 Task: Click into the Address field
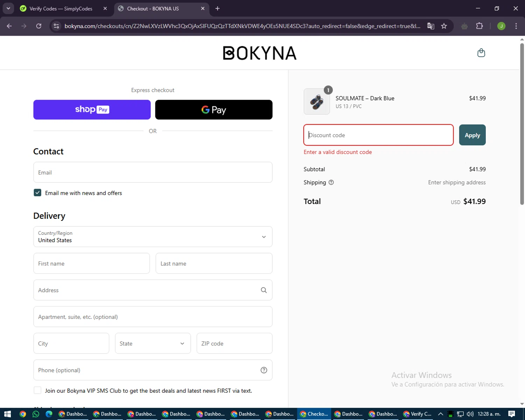tap(153, 290)
